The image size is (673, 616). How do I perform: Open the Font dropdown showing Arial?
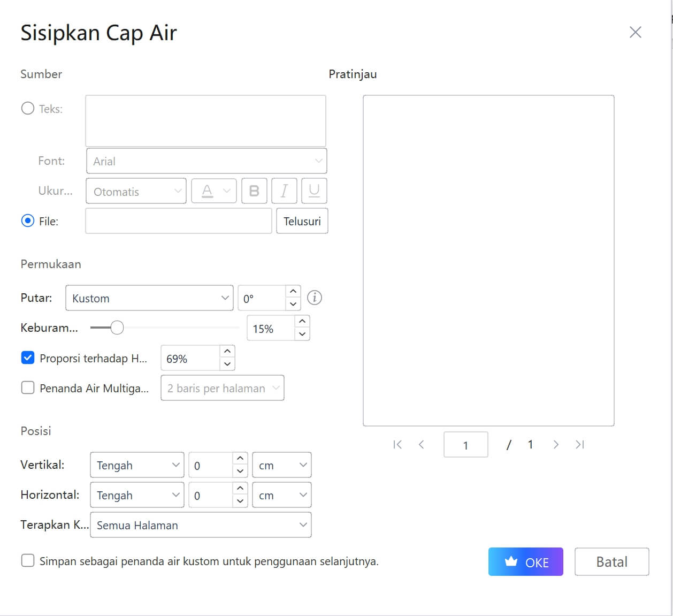coord(206,161)
